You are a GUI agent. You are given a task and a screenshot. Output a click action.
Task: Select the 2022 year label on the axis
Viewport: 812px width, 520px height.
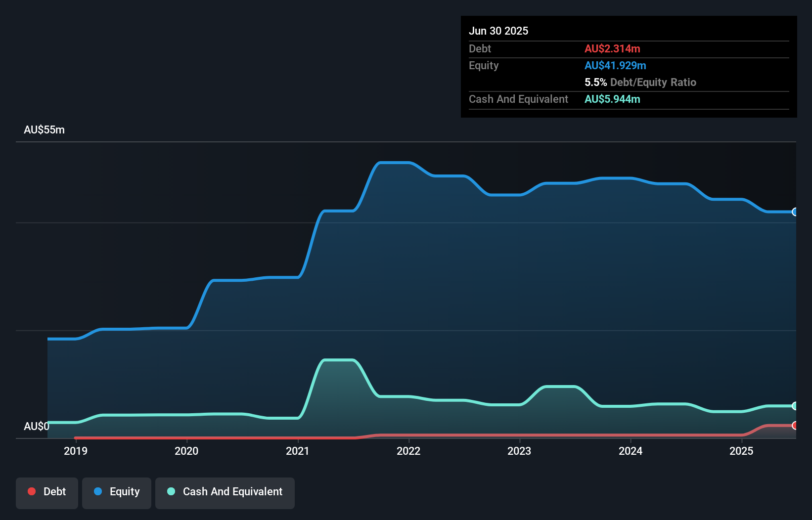[x=408, y=451]
